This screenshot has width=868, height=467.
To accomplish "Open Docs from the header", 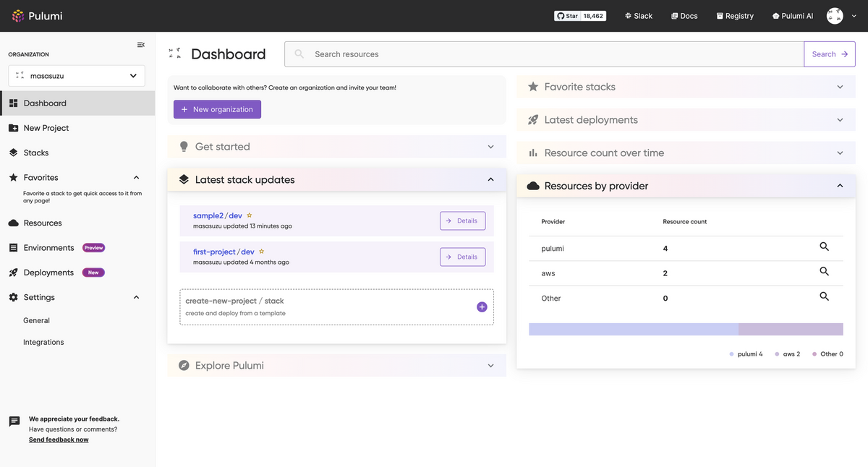I will coord(684,16).
